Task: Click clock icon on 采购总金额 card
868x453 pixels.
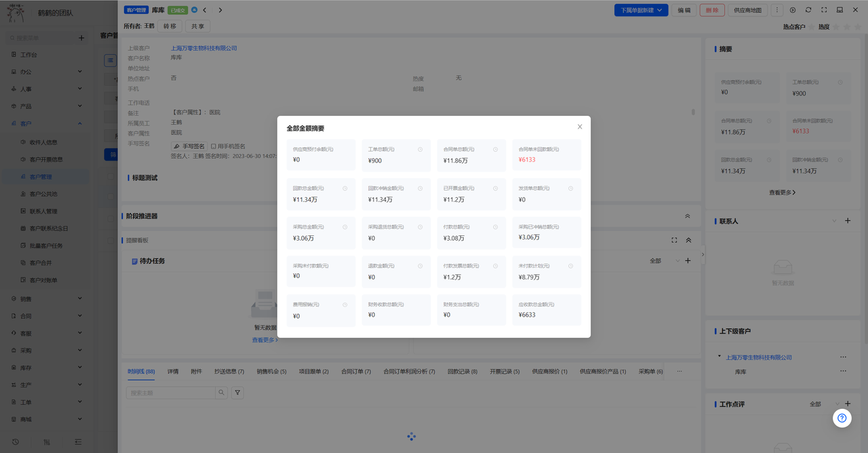Action: coord(344,227)
